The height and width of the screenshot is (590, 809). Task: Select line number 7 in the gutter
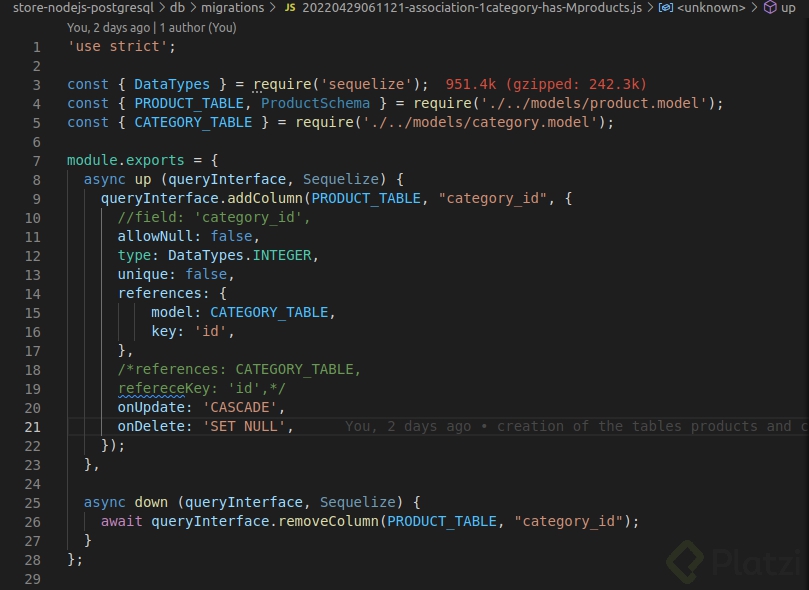click(37, 161)
